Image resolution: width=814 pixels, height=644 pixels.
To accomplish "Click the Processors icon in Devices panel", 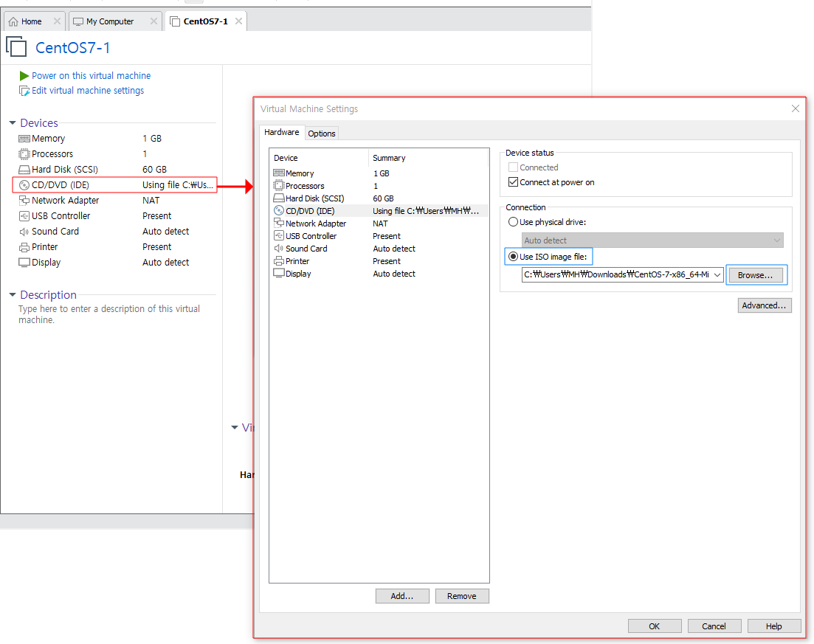I will pos(24,154).
